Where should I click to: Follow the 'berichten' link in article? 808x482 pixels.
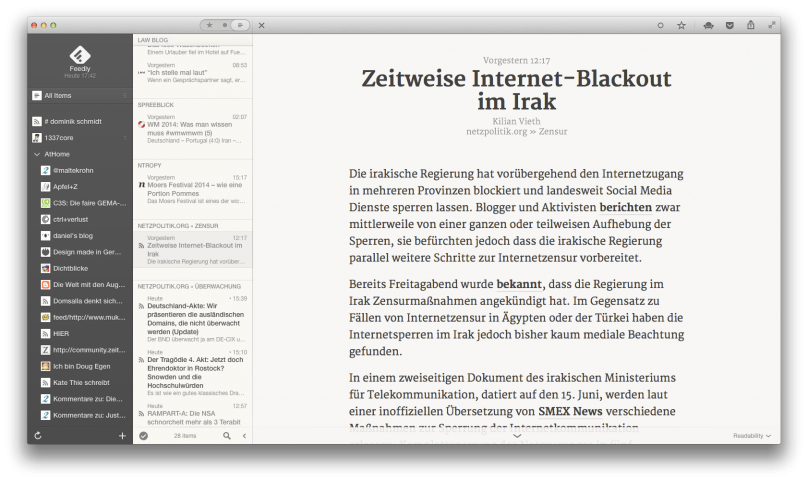point(627,206)
